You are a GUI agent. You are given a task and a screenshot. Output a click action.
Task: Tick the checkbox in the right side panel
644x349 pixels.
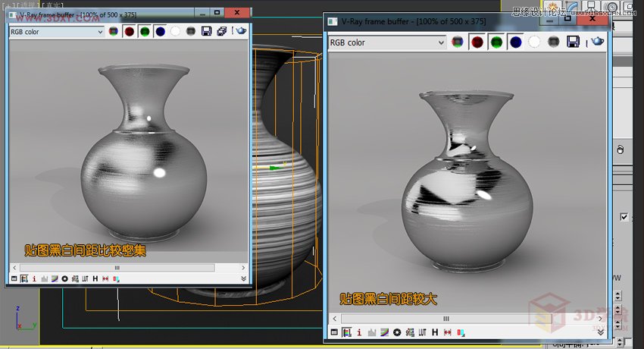coord(624,217)
